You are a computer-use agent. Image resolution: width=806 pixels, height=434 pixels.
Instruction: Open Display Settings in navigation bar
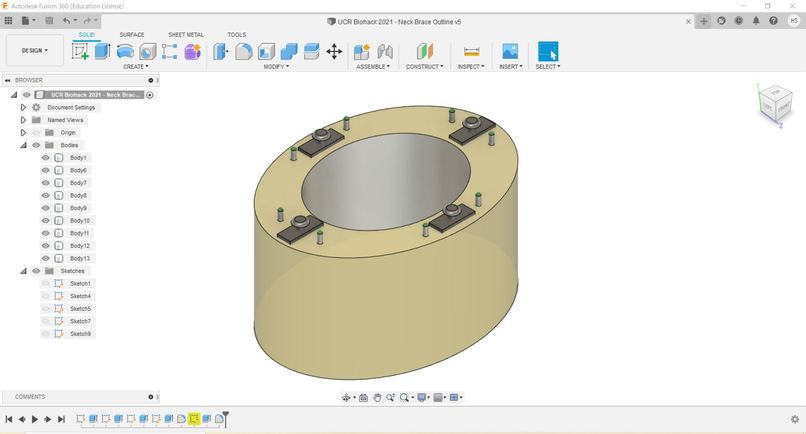pyautogui.click(x=422, y=397)
